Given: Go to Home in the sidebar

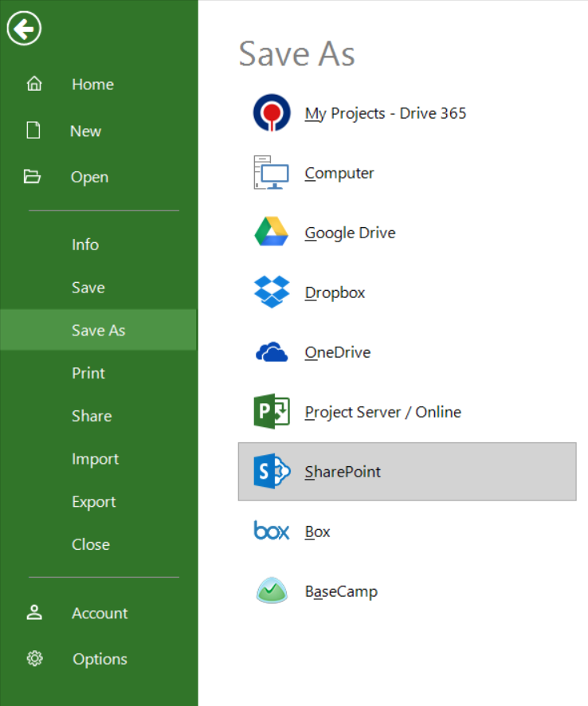Looking at the screenshot, I should tap(92, 84).
